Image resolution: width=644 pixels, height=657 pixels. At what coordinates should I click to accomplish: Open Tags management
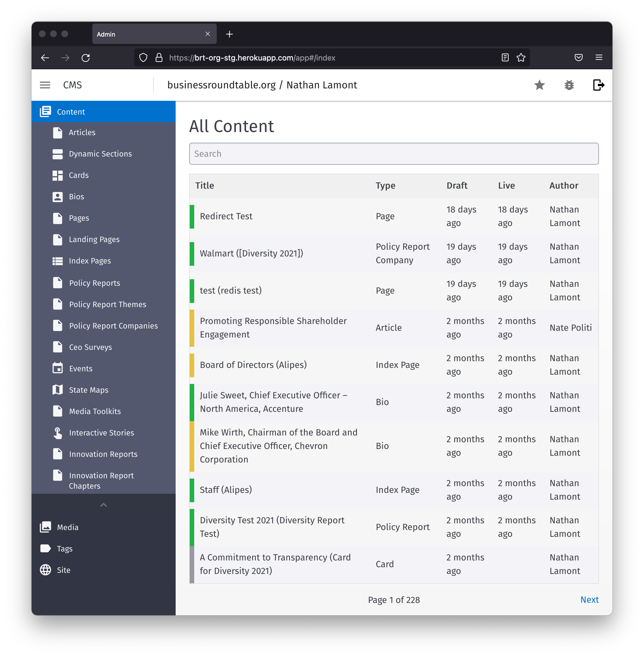click(x=65, y=548)
